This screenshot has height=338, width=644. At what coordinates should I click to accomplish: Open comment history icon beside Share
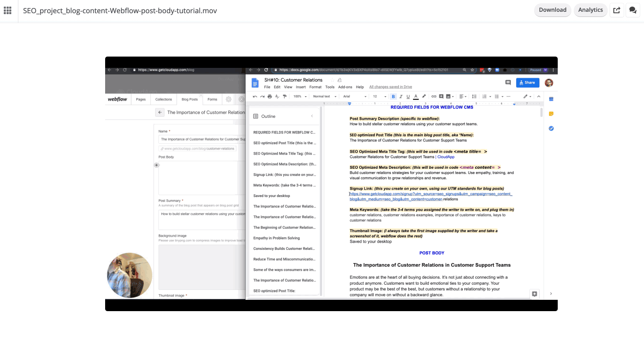point(508,82)
